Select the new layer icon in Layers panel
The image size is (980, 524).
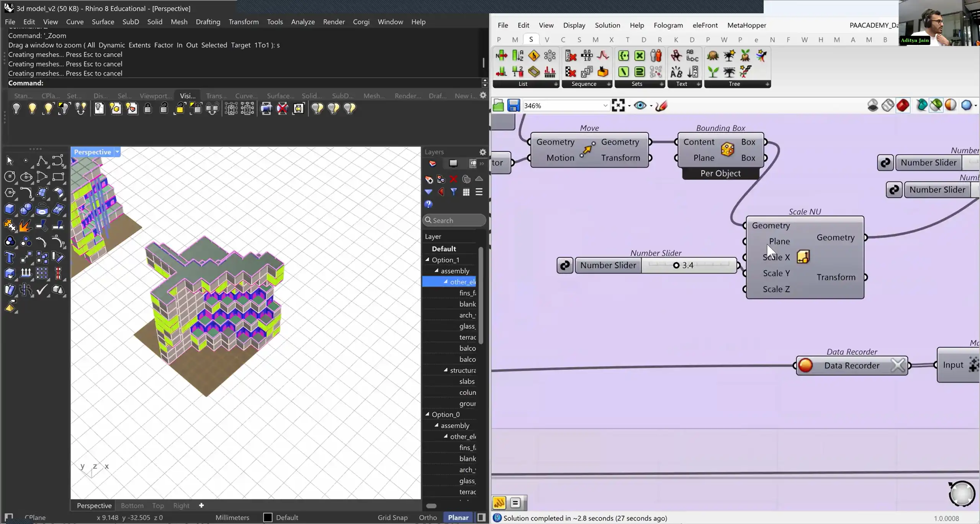[429, 179]
